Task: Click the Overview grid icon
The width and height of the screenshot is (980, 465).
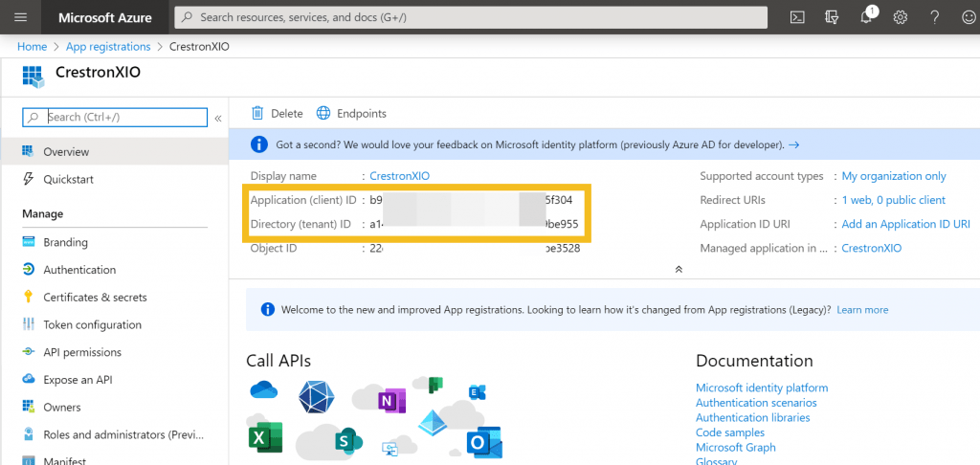Action: tap(28, 151)
